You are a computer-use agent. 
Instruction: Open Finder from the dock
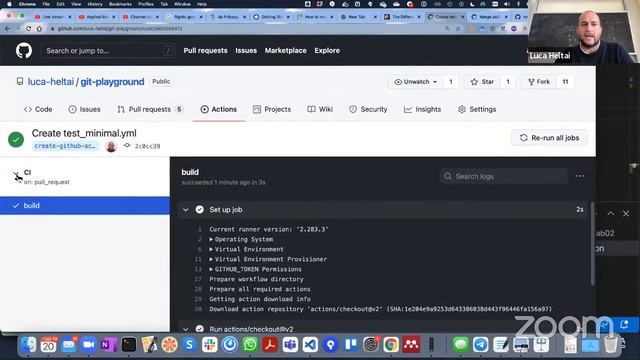[28, 345]
